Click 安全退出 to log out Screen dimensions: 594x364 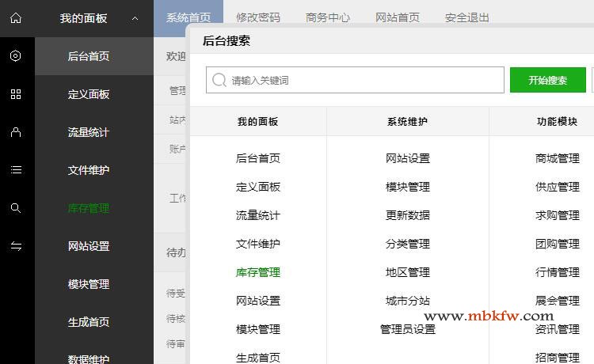467,17
